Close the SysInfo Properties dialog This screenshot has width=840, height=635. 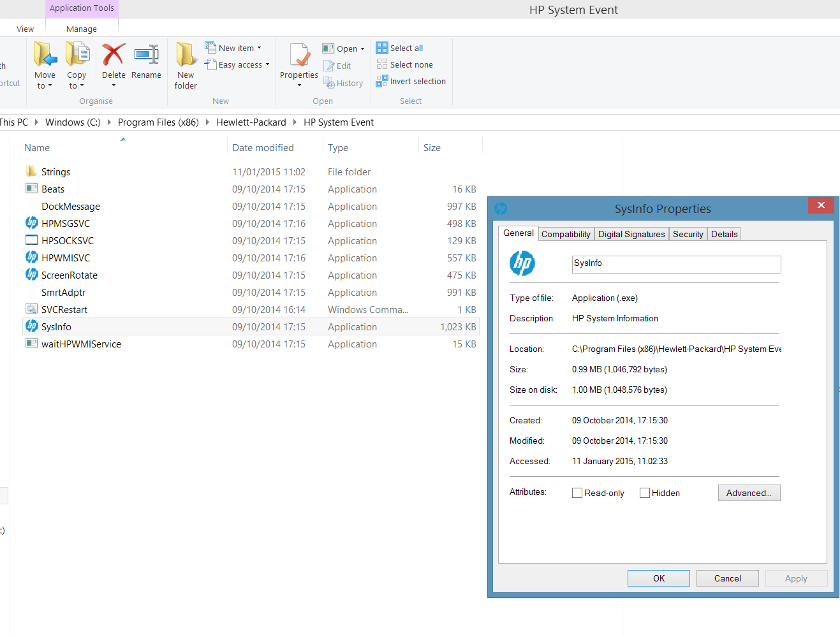(821, 205)
